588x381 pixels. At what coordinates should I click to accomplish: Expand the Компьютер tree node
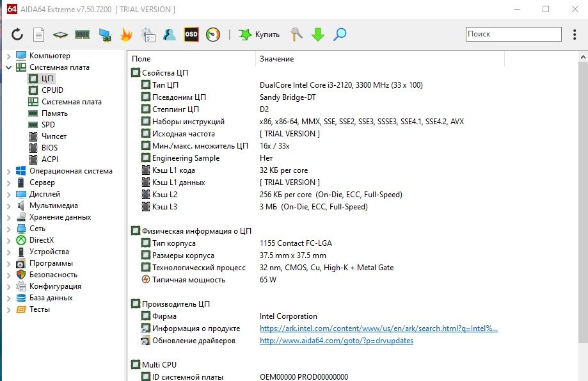8,56
